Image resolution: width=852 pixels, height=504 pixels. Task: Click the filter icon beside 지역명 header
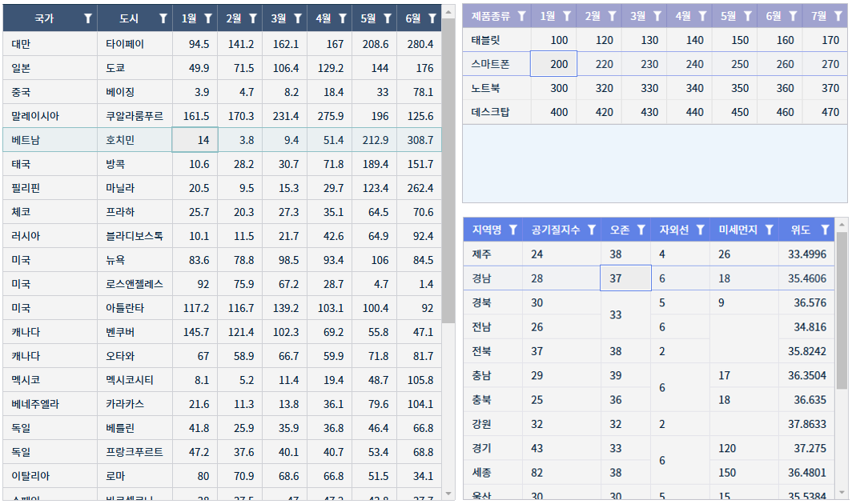[x=513, y=230]
